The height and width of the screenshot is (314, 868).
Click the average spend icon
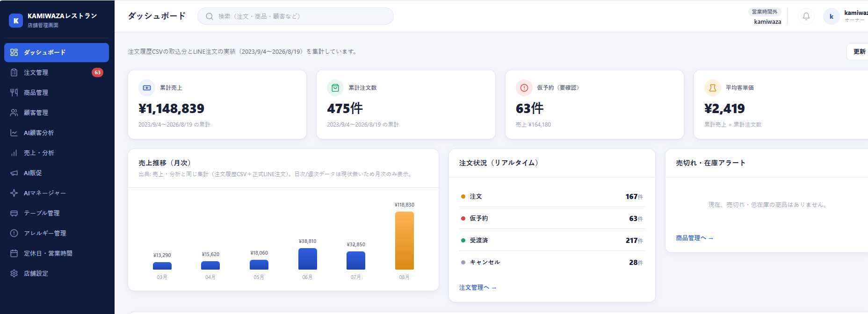pyautogui.click(x=713, y=88)
